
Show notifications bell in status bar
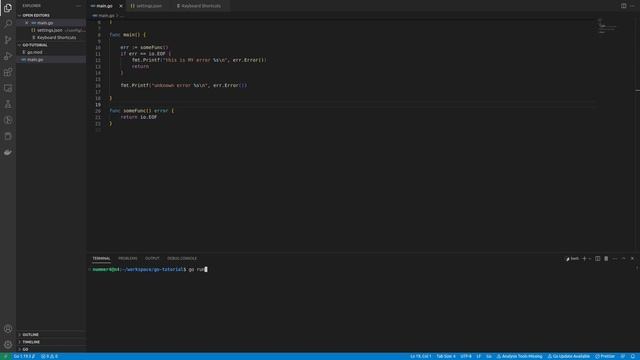click(633, 356)
